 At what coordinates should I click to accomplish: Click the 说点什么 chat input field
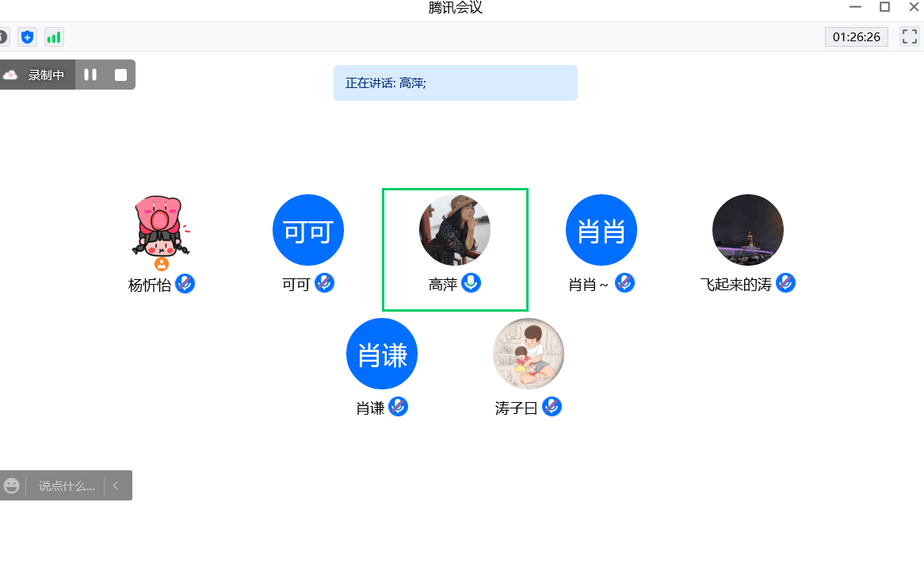66,486
